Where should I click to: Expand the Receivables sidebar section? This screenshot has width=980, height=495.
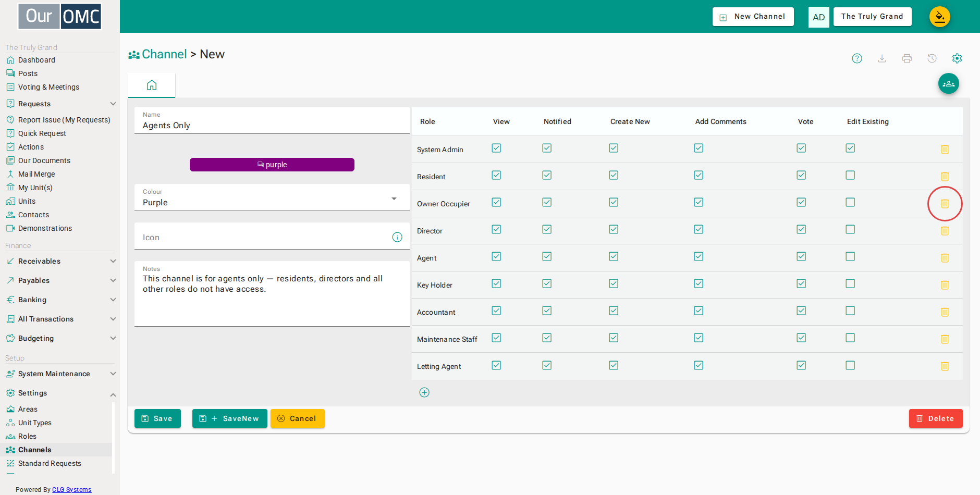[x=60, y=261]
